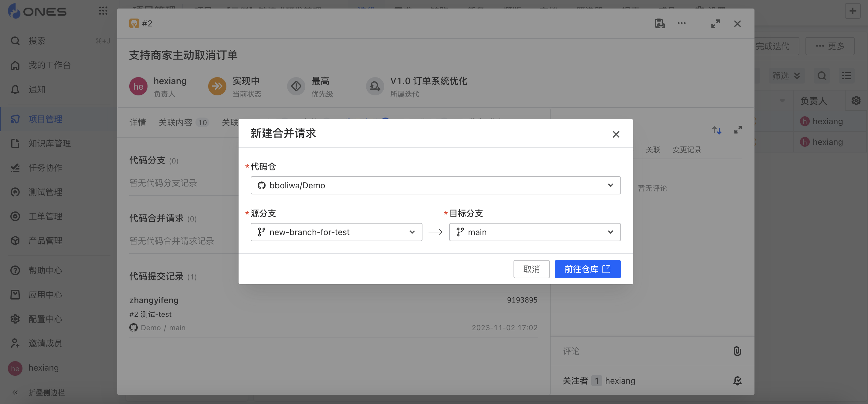The width and height of the screenshot is (868, 404).
Task: Open the search magnifier in sidebar
Action: click(15, 41)
